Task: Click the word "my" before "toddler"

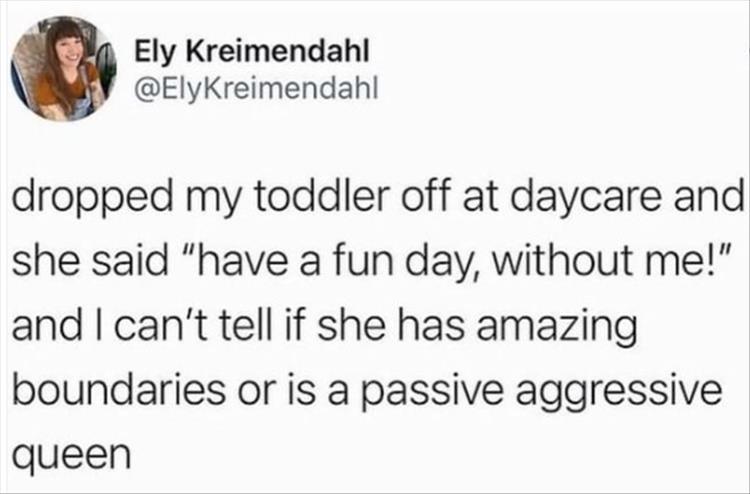Action: (x=186, y=197)
